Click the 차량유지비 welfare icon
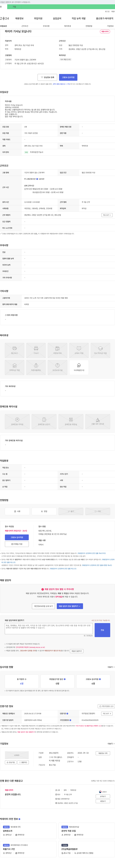 (57, 350)
